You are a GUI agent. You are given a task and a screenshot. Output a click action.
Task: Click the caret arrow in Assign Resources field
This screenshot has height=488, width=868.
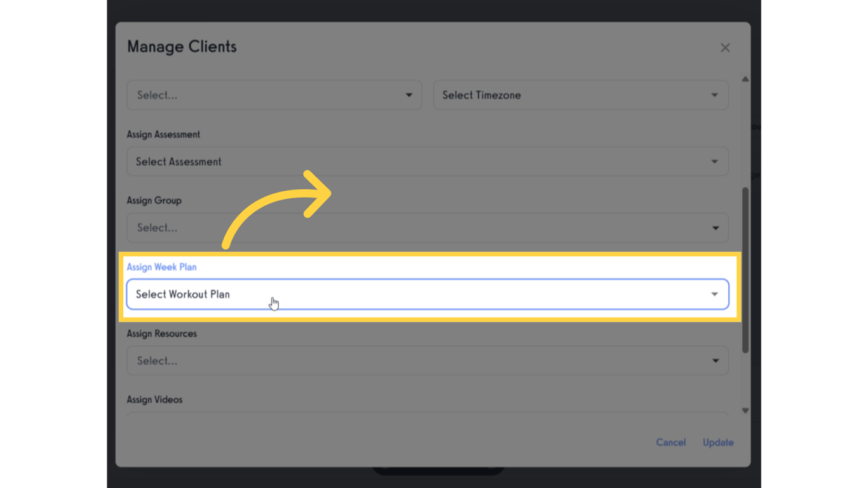pyautogui.click(x=715, y=361)
